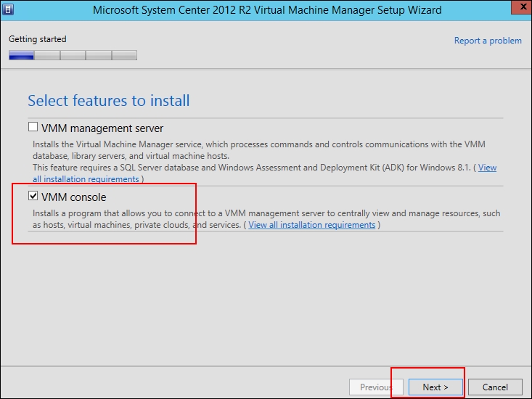Open VMM console installation requirements link
The width and height of the screenshot is (532, 399).
[312, 225]
